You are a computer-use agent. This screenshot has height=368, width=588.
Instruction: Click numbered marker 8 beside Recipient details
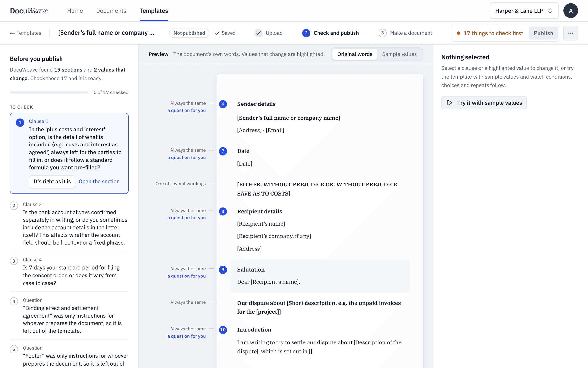tap(223, 211)
